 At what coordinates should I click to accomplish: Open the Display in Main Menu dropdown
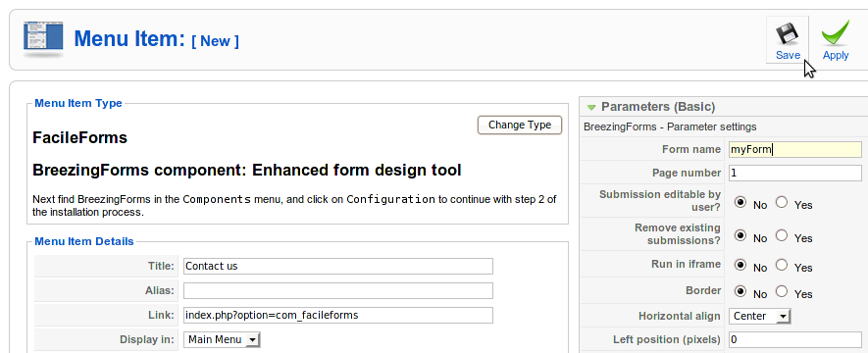[222, 339]
